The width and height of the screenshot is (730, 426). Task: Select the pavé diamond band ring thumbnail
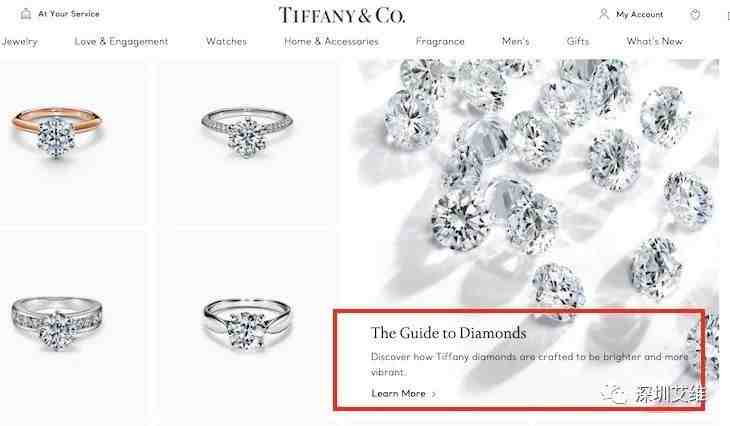[x=247, y=132]
